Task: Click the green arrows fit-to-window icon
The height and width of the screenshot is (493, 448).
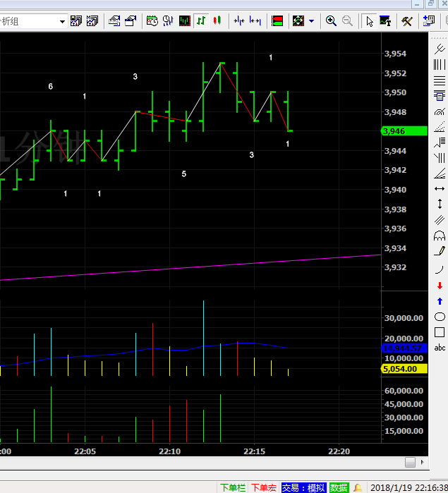Action: point(298,21)
